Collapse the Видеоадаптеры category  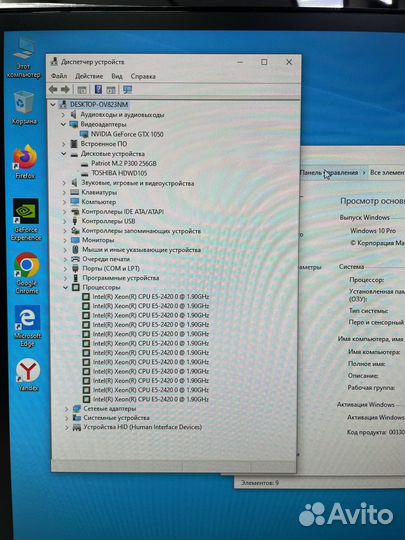[63, 124]
